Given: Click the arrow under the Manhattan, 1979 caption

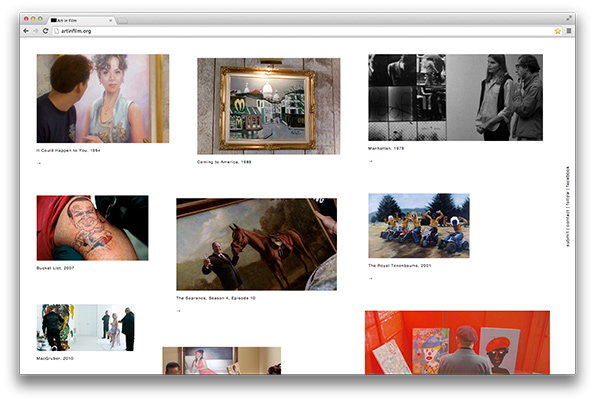Looking at the screenshot, I should tap(370, 161).
